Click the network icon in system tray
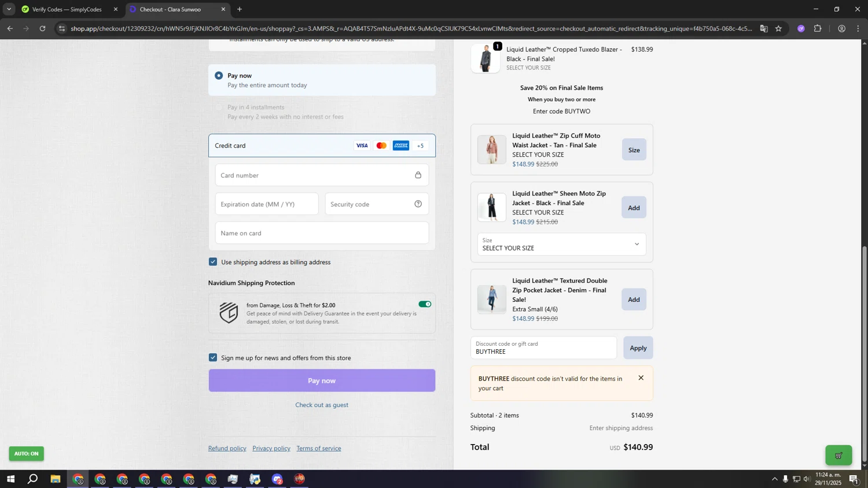868x488 pixels. [x=796, y=479]
